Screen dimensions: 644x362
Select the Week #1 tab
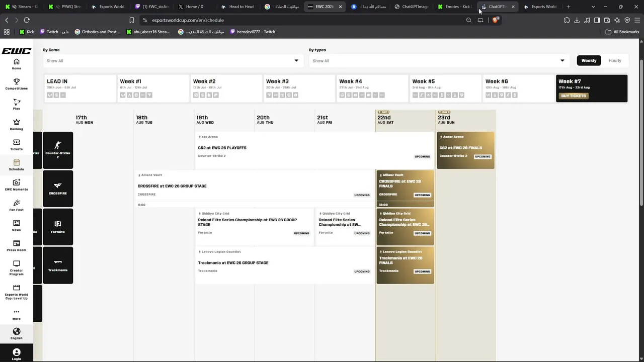pyautogui.click(x=153, y=88)
